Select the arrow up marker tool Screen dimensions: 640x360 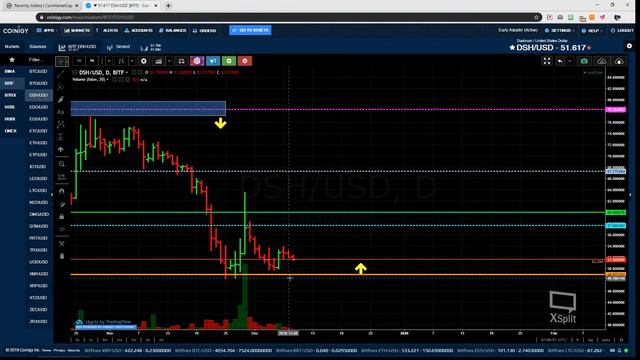(x=61, y=149)
